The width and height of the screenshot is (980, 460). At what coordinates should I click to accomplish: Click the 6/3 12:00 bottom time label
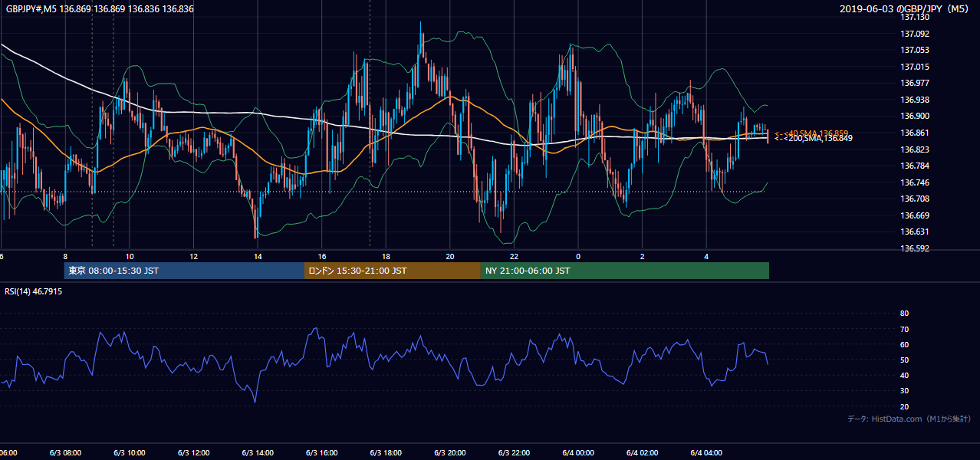(194, 453)
